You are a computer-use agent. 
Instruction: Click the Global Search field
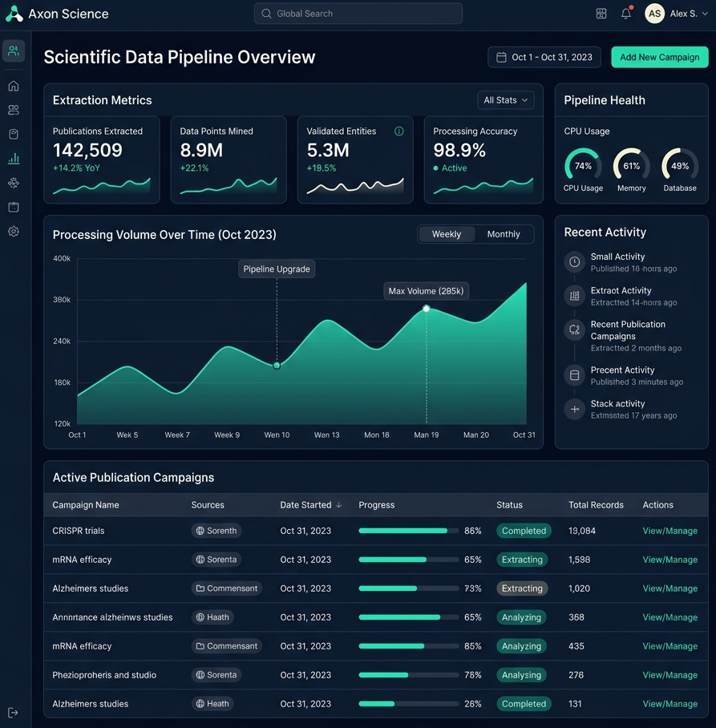coord(358,14)
